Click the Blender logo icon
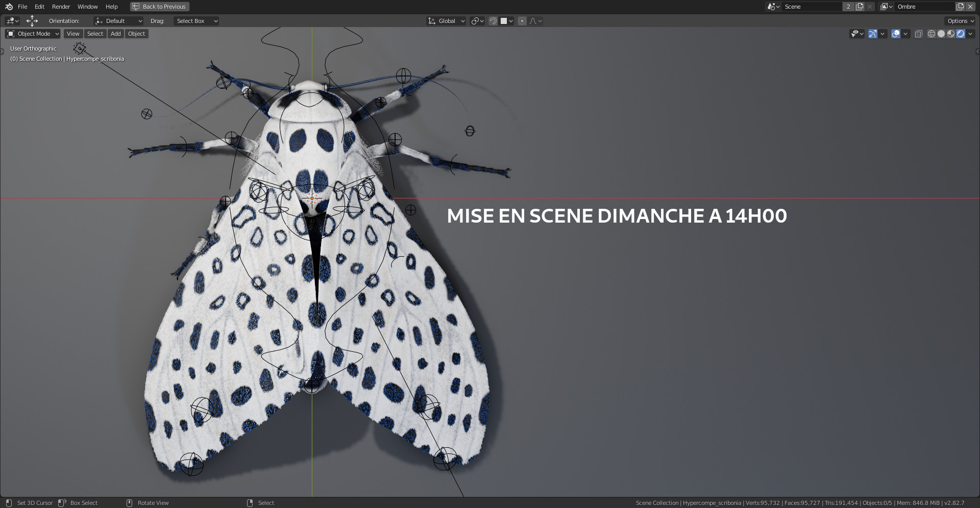Viewport: 980px width, 508px height. (9, 7)
